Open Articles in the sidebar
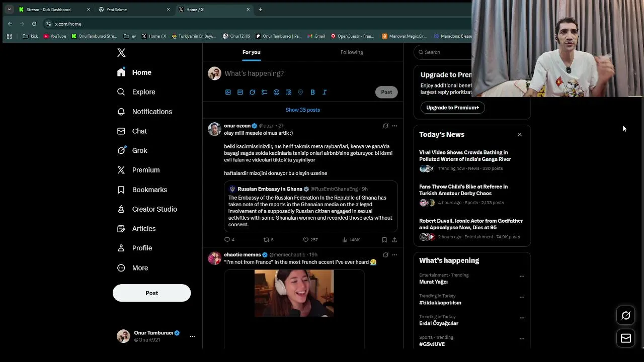Screen dimensions: 644x362 point(136,229)
